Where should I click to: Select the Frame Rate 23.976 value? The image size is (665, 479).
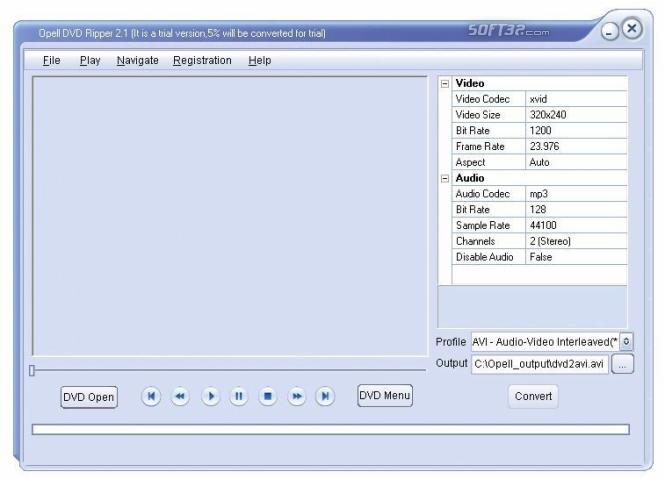(x=576, y=146)
